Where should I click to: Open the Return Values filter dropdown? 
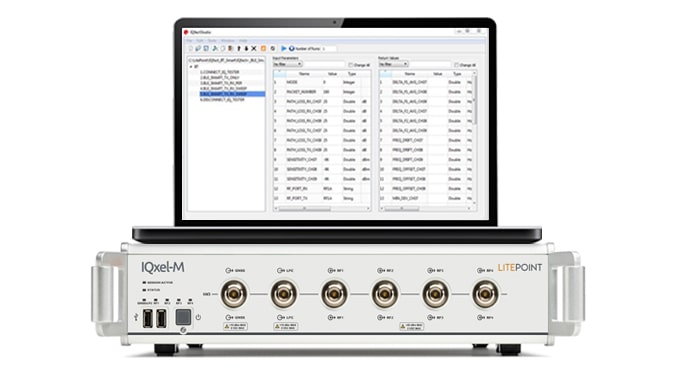tap(393, 64)
